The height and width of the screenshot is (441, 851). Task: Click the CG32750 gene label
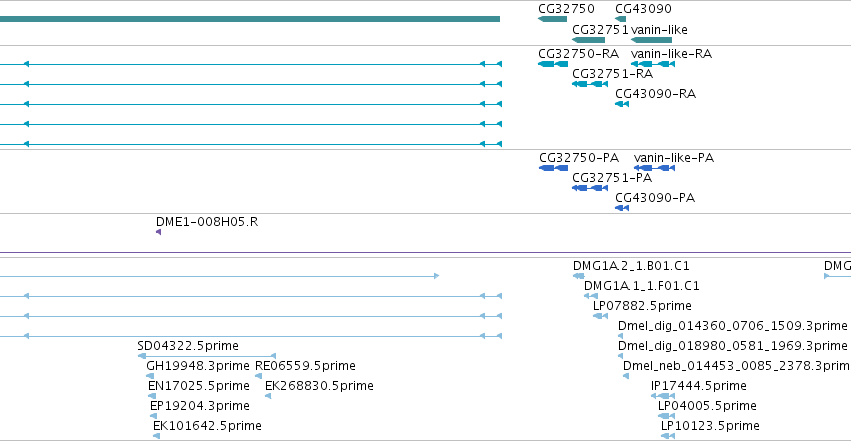pos(566,9)
